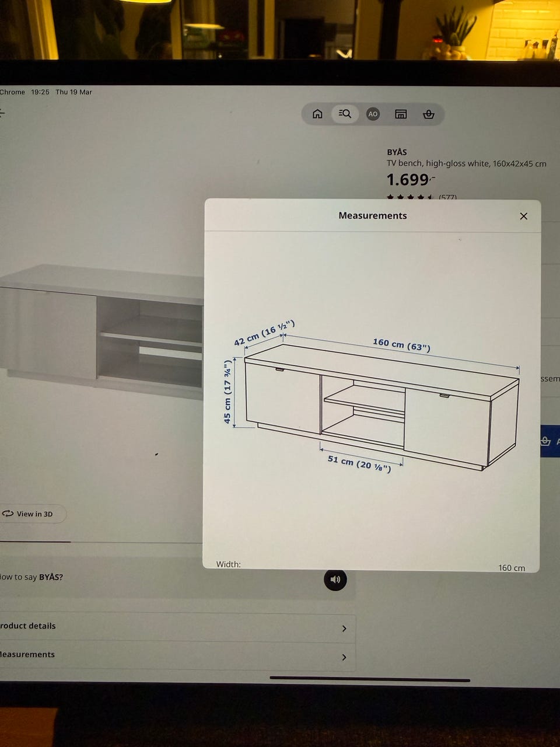
Task: Click the BYÅS product title
Action: pyautogui.click(x=397, y=152)
